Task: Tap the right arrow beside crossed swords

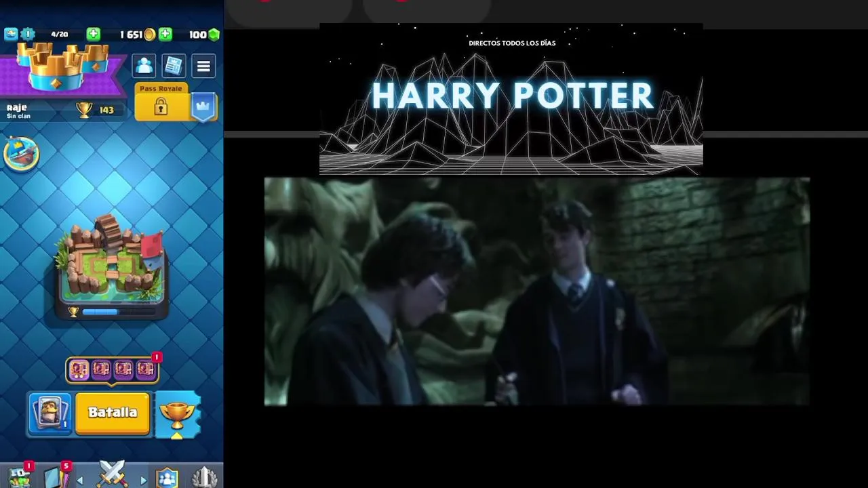Action: tap(143, 481)
